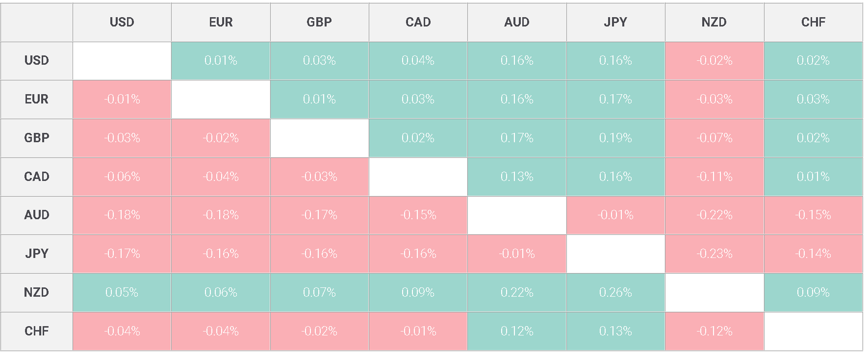Image resolution: width=868 pixels, height=358 pixels.
Task: Select the NZD row header
Action: click(37, 292)
